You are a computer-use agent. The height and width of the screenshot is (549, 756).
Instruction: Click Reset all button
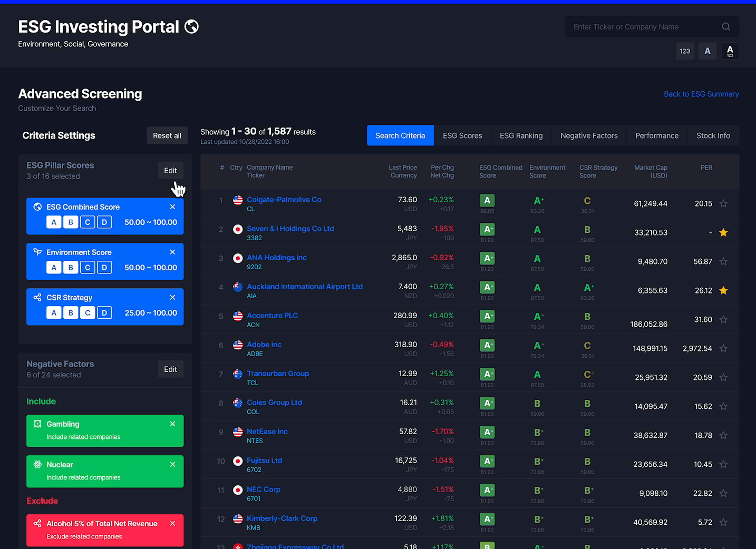(x=167, y=135)
